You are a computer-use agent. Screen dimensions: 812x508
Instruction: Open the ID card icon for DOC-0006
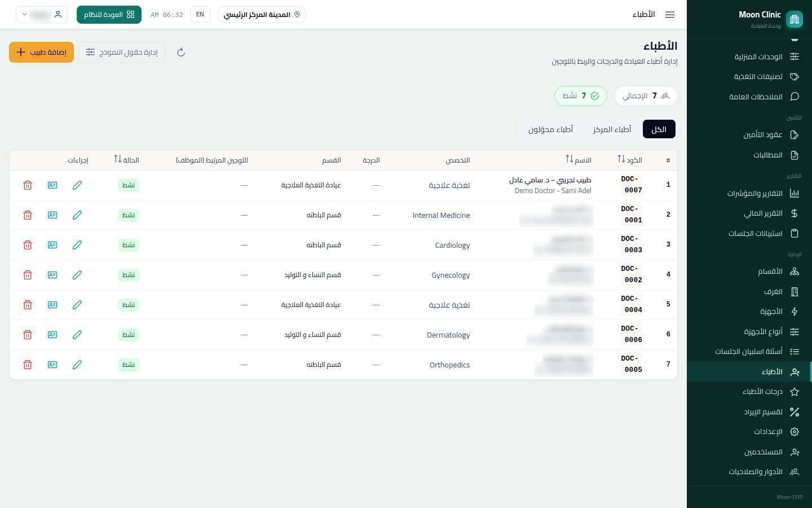52,335
